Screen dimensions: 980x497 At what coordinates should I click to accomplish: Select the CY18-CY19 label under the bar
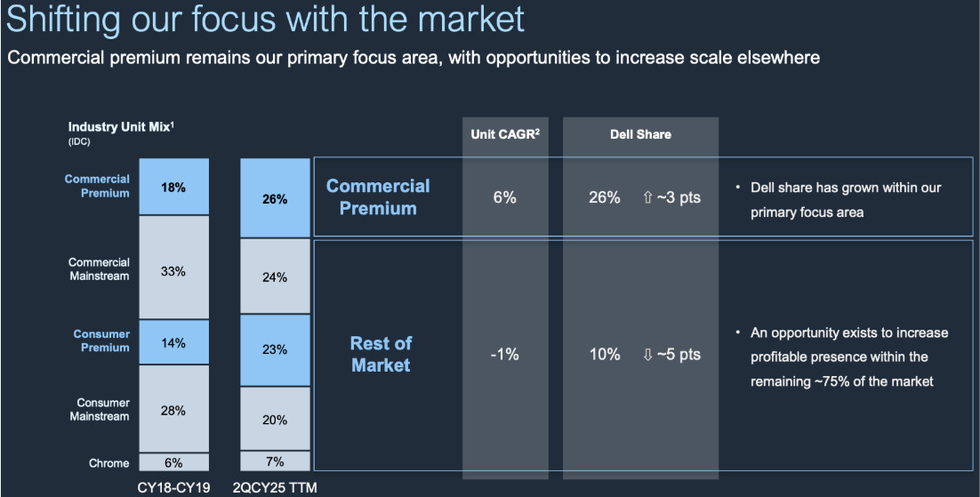(x=173, y=487)
